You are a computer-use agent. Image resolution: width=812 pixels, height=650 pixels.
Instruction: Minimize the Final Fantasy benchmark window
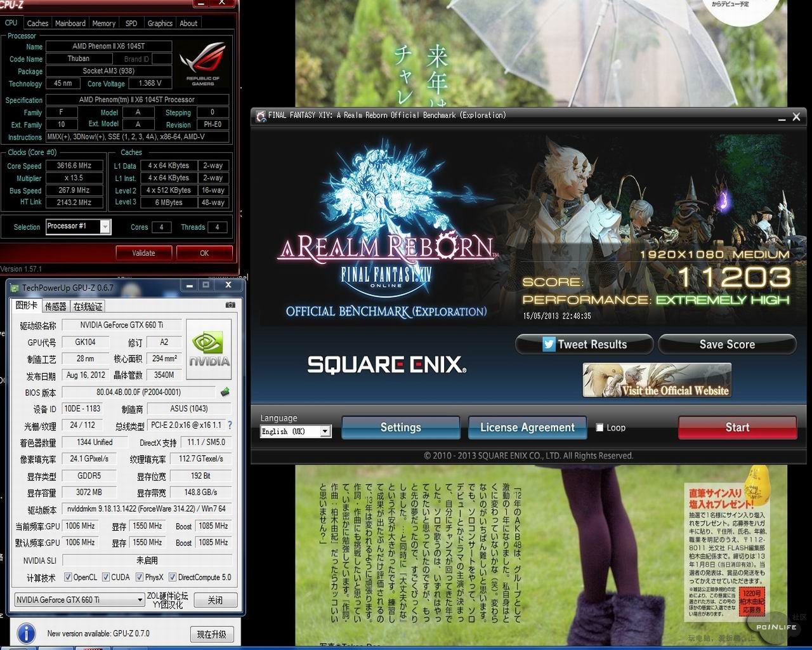[781, 117]
